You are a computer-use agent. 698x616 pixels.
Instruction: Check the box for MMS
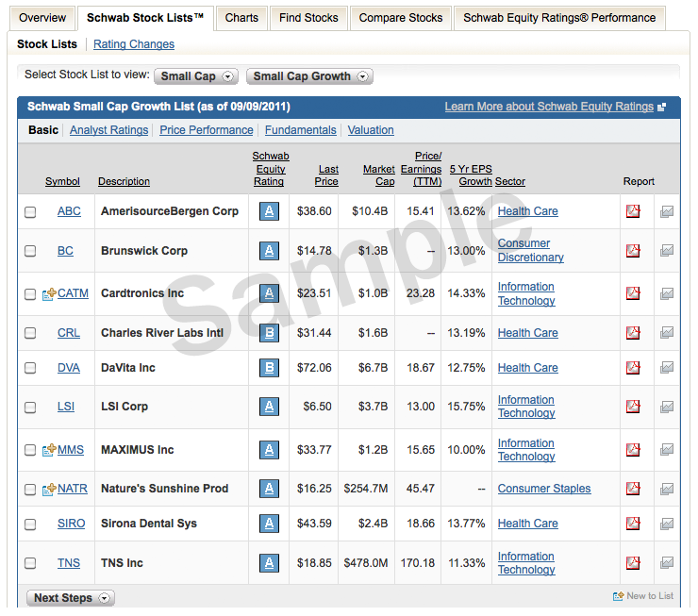pos(30,450)
